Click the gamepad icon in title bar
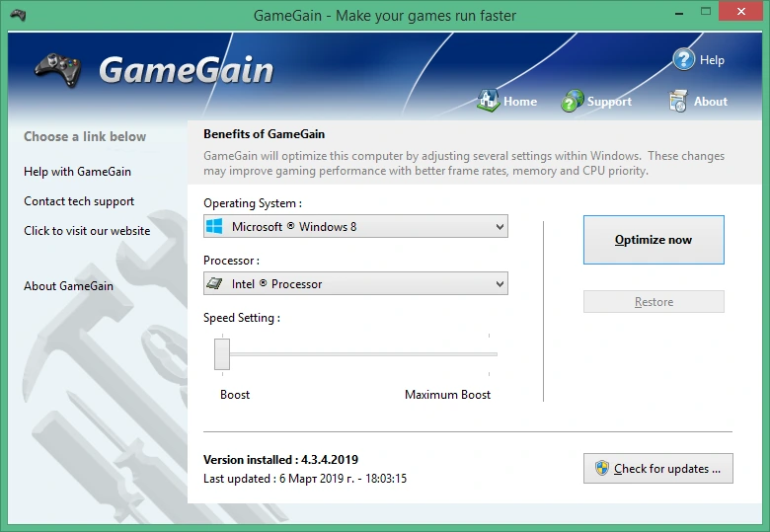The height and width of the screenshot is (532, 770). (x=18, y=15)
